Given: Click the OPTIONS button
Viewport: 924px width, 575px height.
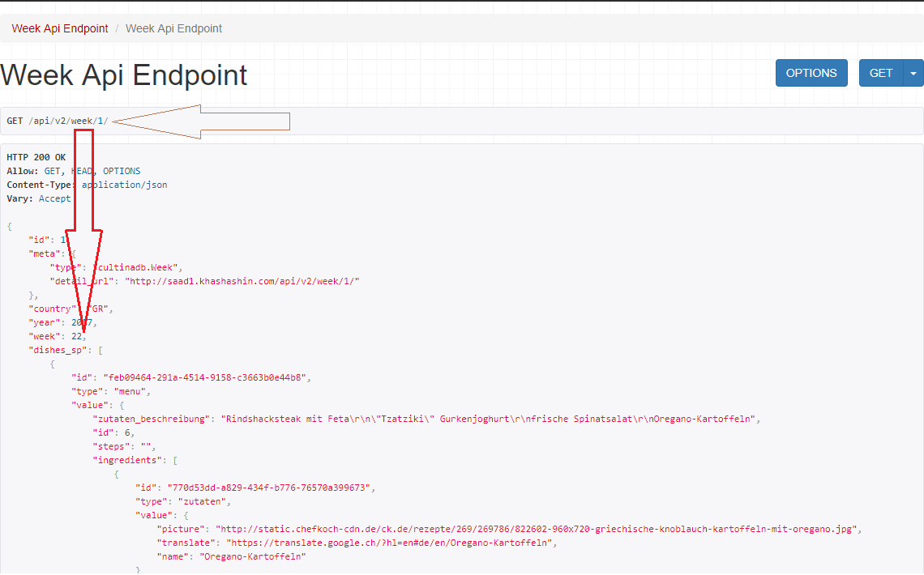Looking at the screenshot, I should pyautogui.click(x=811, y=73).
